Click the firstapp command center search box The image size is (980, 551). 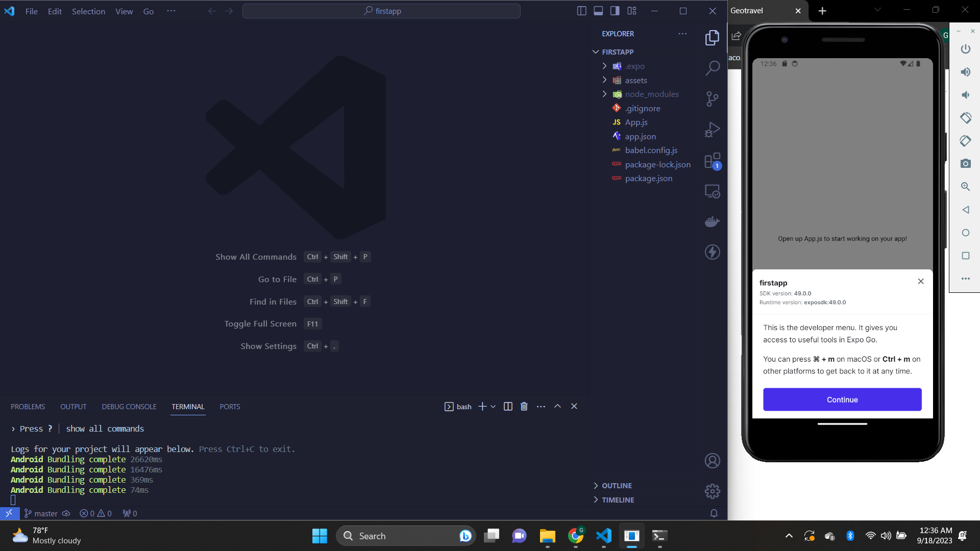click(x=381, y=11)
